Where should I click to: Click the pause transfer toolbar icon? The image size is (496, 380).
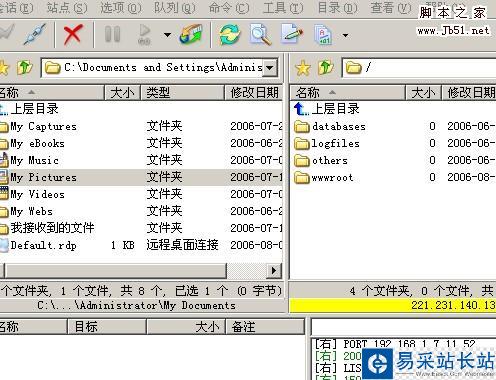112,34
